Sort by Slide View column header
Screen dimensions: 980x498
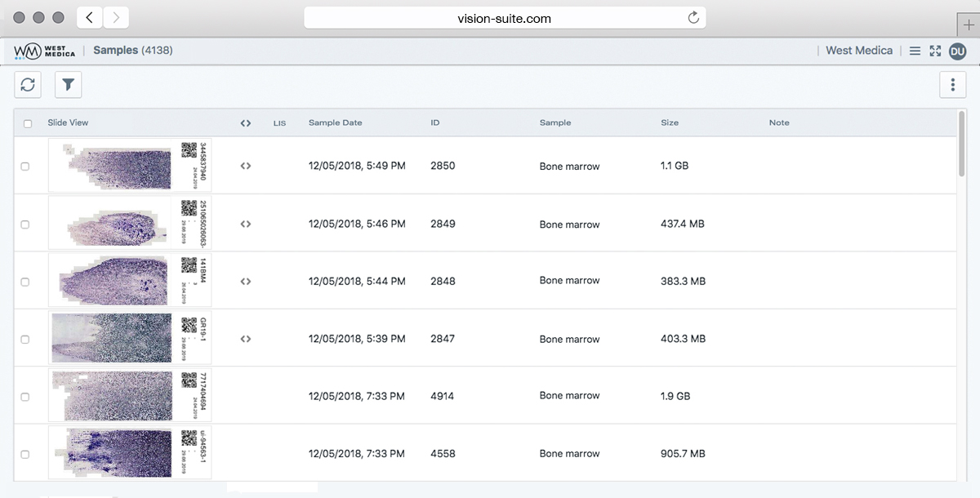tap(68, 122)
